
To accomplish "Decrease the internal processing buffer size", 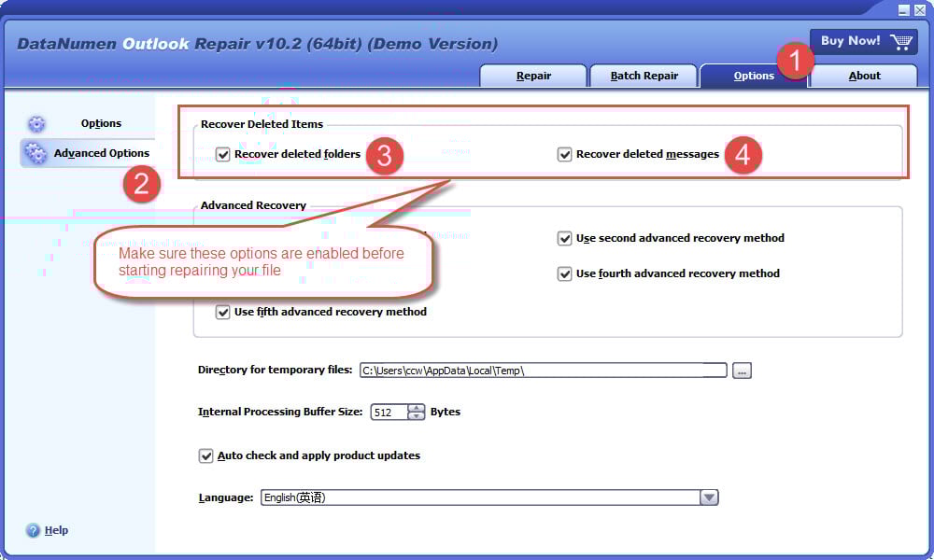I will tap(417, 416).
